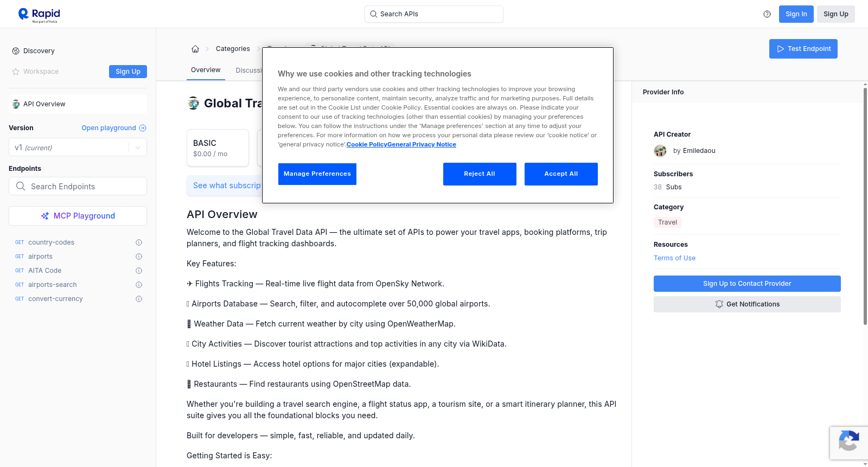Click the home breadcrumb icon
Image resolution: width=868 pixels, height=467 pixels.
tap(195, 49)
